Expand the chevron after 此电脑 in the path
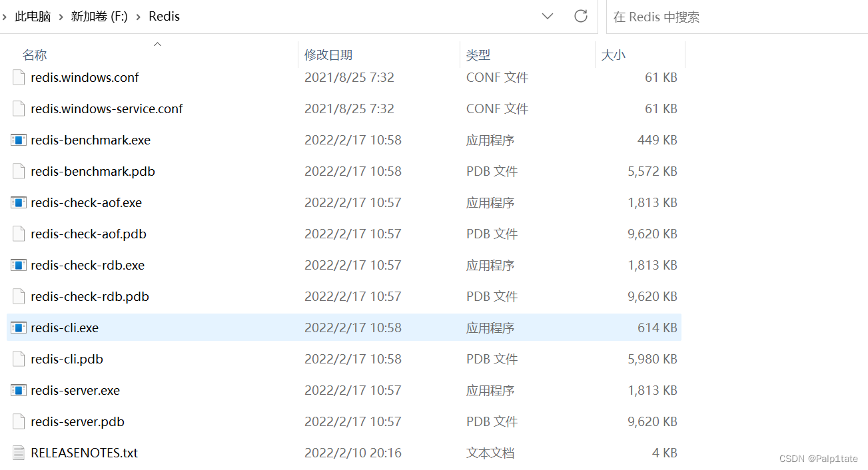Image resolution: width=868 pixels, height=470 pixels. point(61,17)
